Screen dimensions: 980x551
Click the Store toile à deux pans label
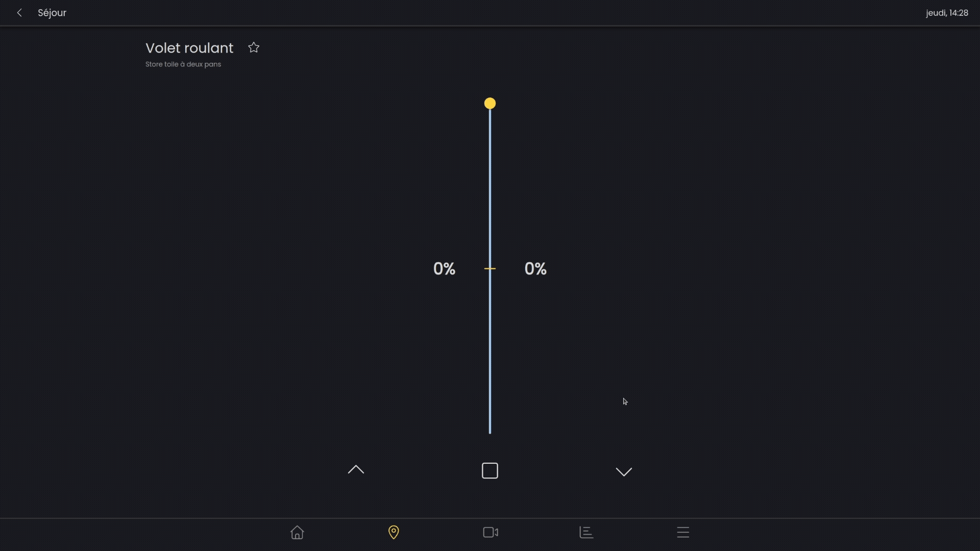(183, 64)
